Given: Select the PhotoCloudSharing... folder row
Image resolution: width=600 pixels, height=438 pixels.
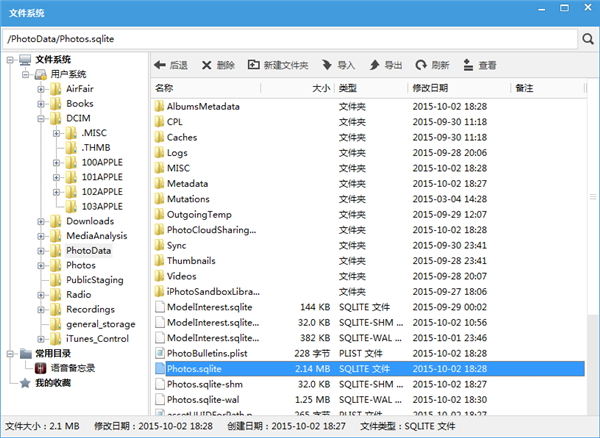Looking at the screenshot, I should click(x=369, y=230).
